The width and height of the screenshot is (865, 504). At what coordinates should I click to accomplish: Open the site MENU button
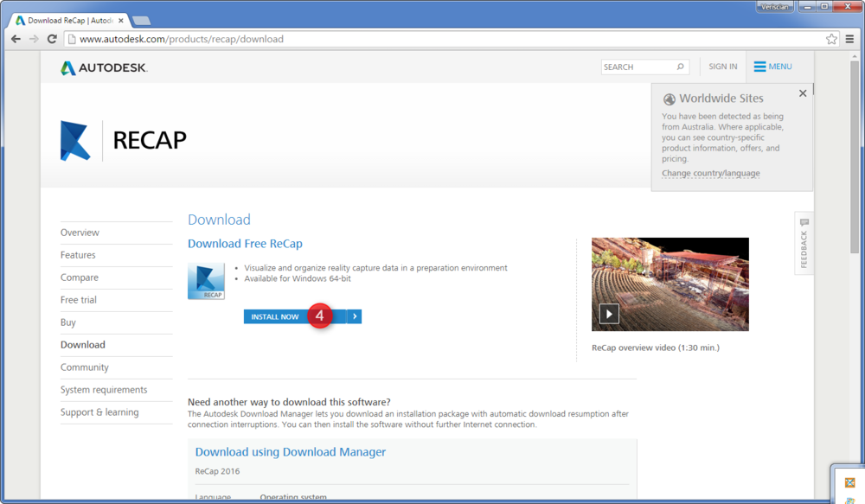click(x=772, y=67)
